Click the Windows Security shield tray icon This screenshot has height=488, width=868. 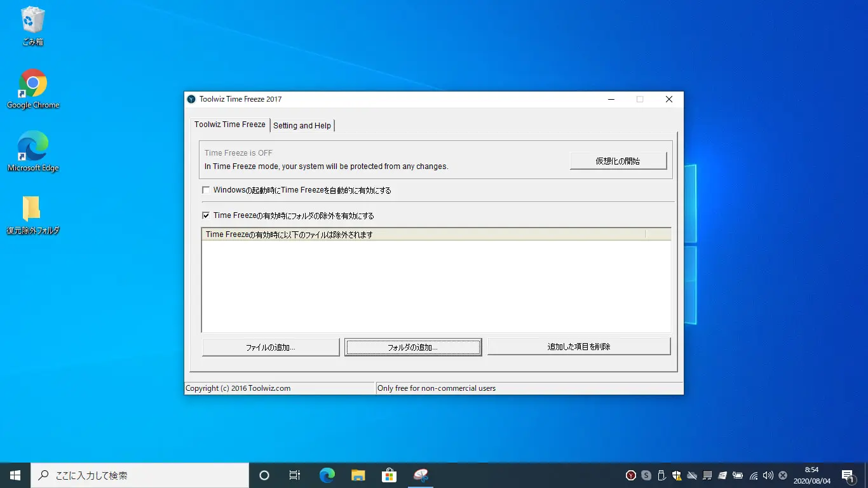pyautogui.click(x=677, y=475)
